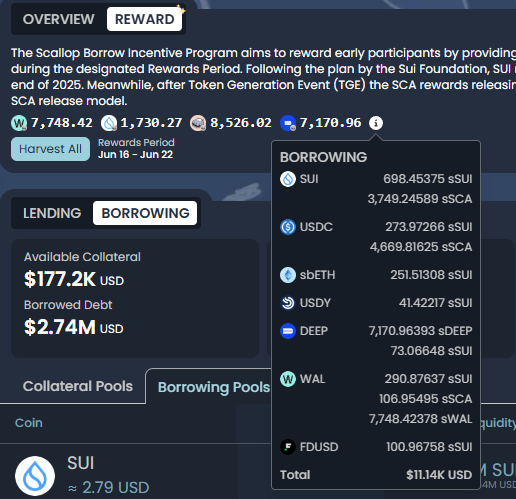This screenshot has width=516, height=499.
Task: Click the SUI coin name in pools
Action: point(81,463)
